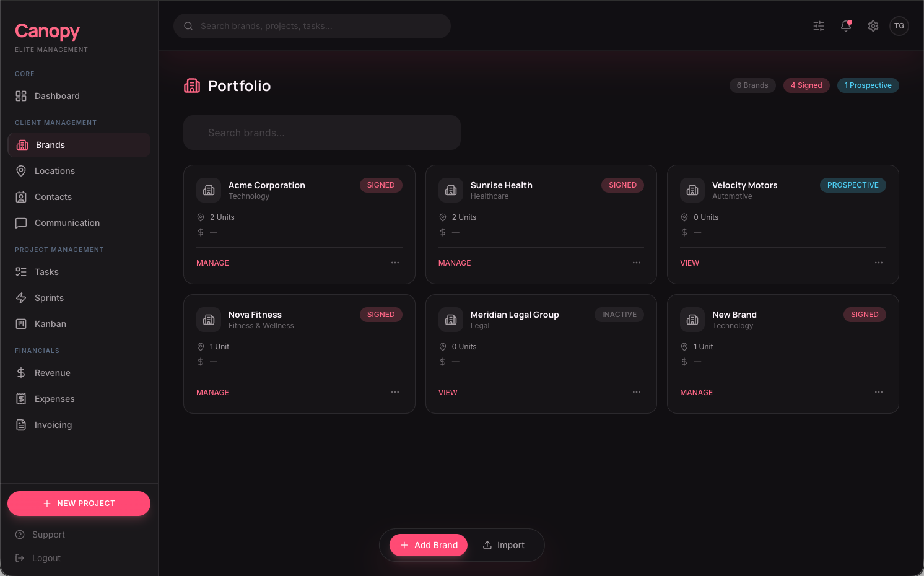Manage Sunrise Health brand
Screen dimensions: 924x576
coord(455,263)
